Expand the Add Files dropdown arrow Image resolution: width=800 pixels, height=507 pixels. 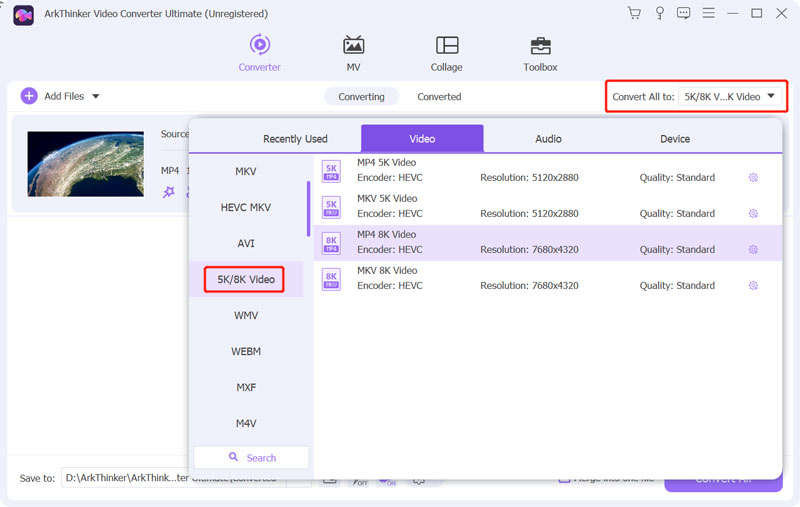(95, 96)
